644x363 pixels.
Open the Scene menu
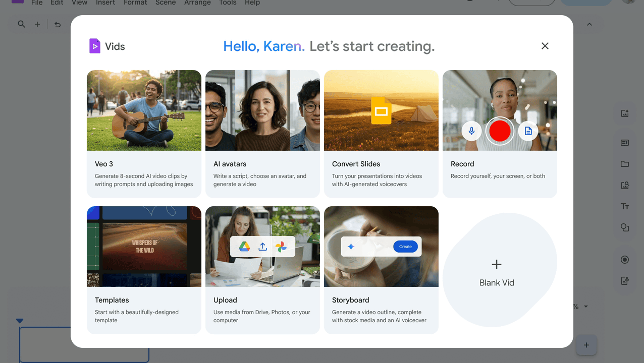click(x=166, y=3)
